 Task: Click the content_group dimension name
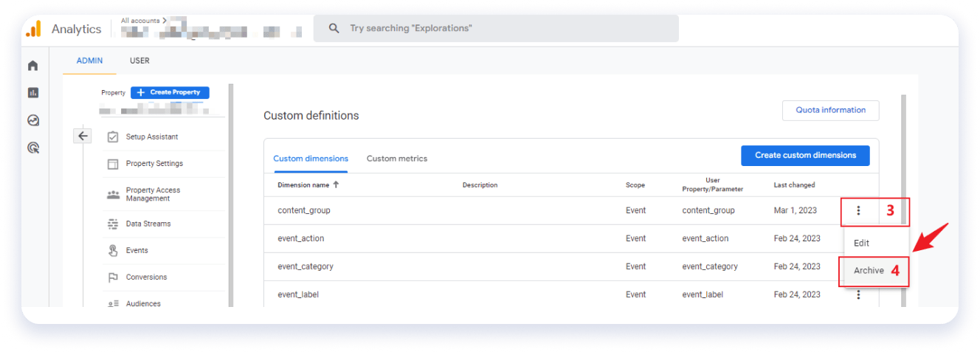304,210
